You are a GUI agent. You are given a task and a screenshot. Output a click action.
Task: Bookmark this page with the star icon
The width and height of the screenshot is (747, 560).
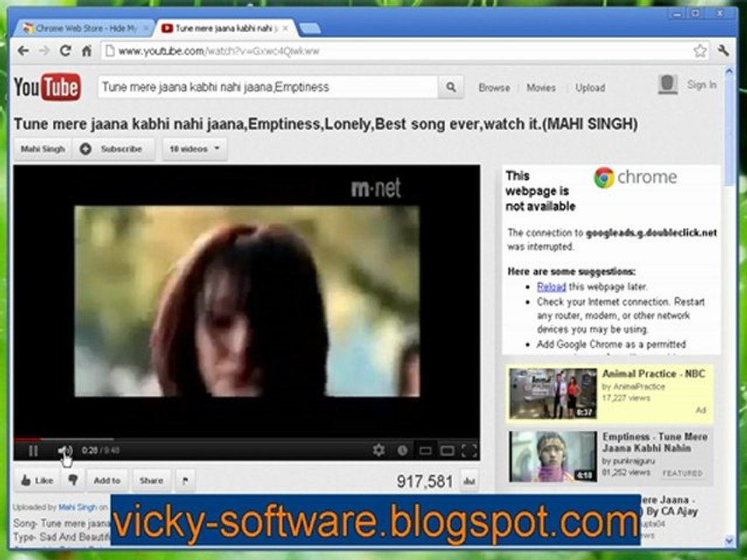point(700,51)
